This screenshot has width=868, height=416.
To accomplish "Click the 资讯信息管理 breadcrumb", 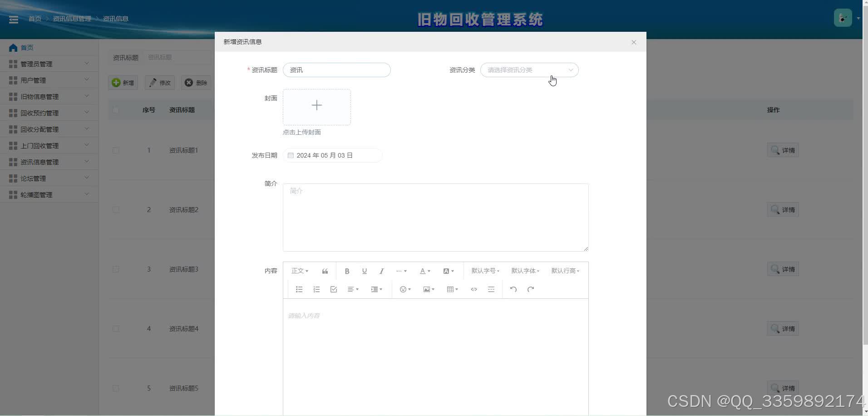I will click(x=72, y=19).
